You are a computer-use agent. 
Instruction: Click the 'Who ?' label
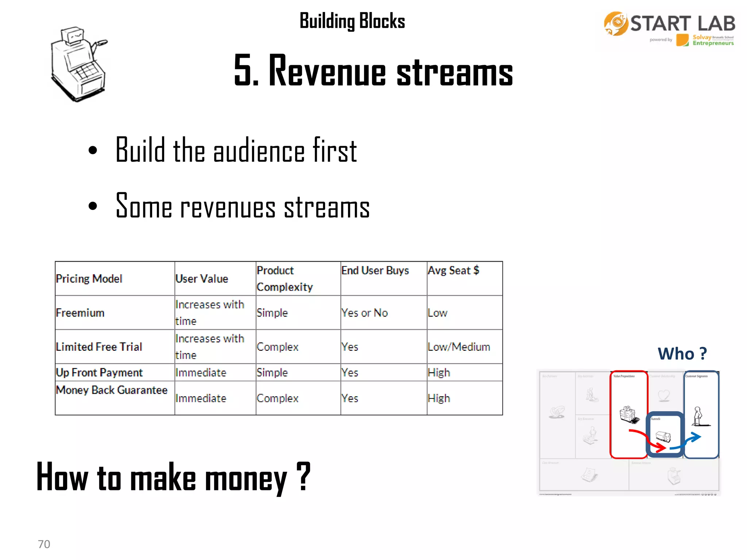point(682,354)
